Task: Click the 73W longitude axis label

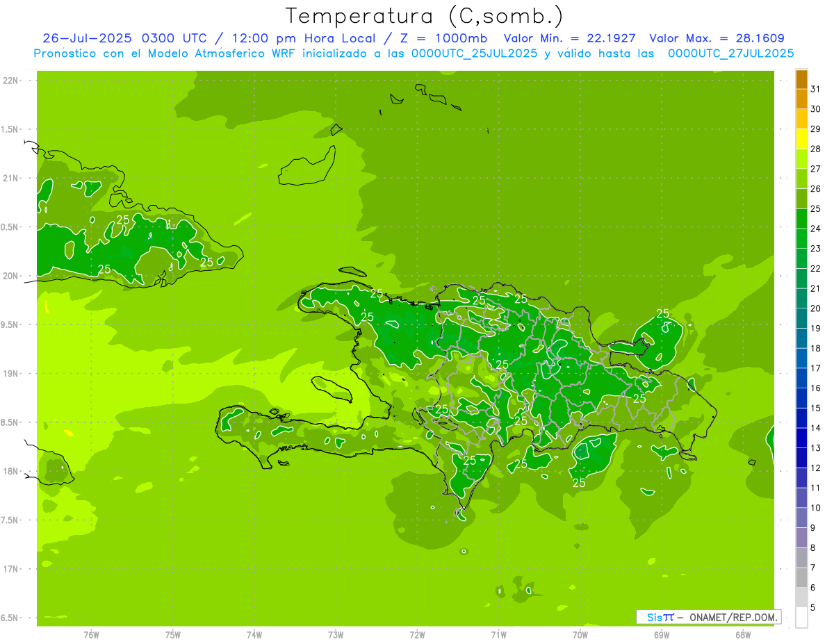Action: click(x=336, y=634)
